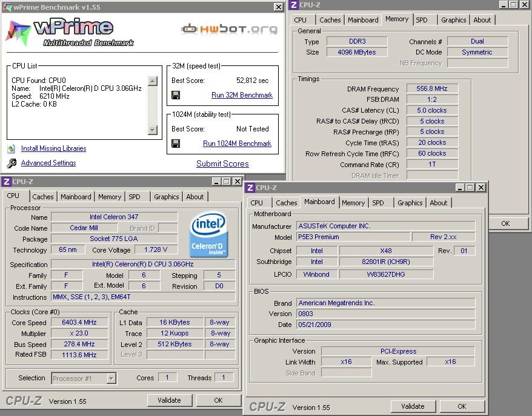
Task: Open Install Missing Libraries link
Action: tap(53, 148)
